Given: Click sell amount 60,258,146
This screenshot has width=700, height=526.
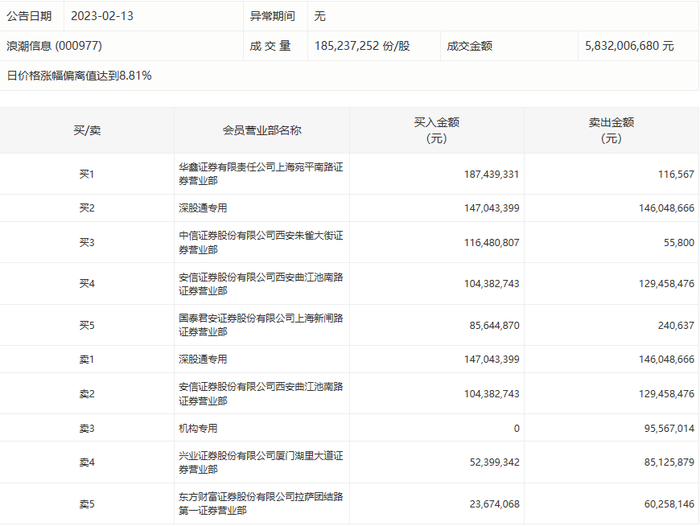Looking at the screenshot, I should click(x=669, y=505).
